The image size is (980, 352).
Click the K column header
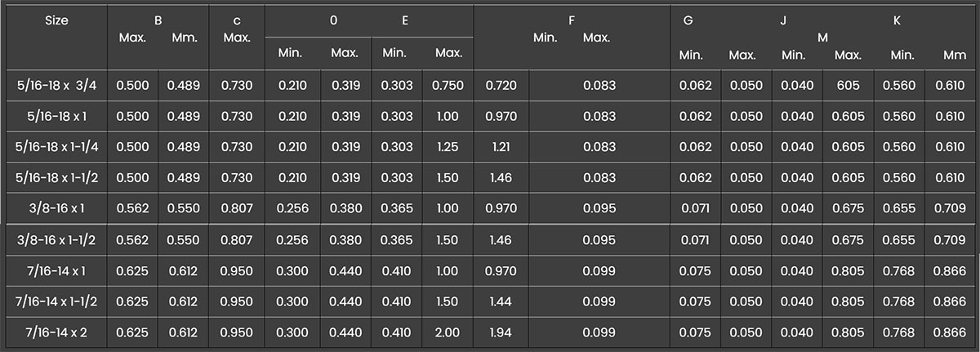tap(897, 20)
